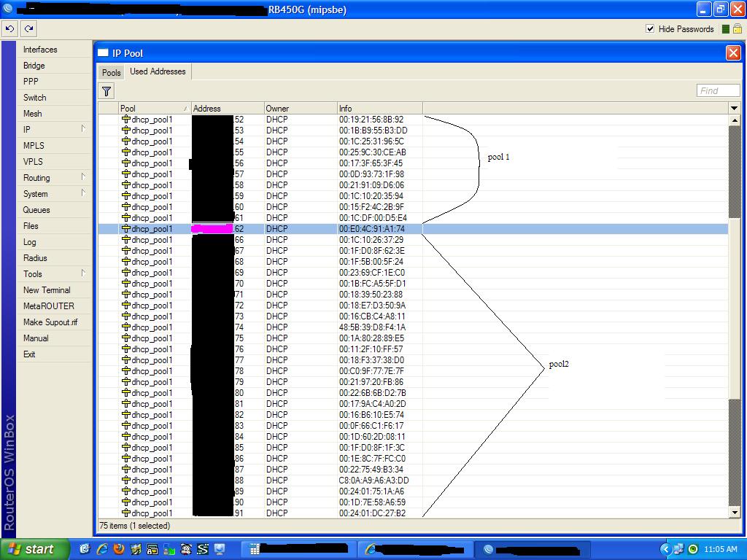Image resolution: width=747 pixels, height=560 pixels.
Task: Switch to the Pools tab
Action: point(110,71)
